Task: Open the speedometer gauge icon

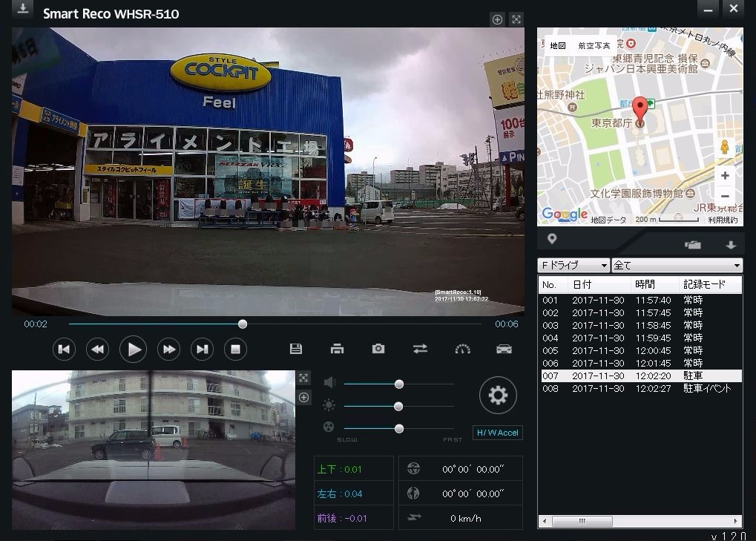Action: click(x=463, y=349)
